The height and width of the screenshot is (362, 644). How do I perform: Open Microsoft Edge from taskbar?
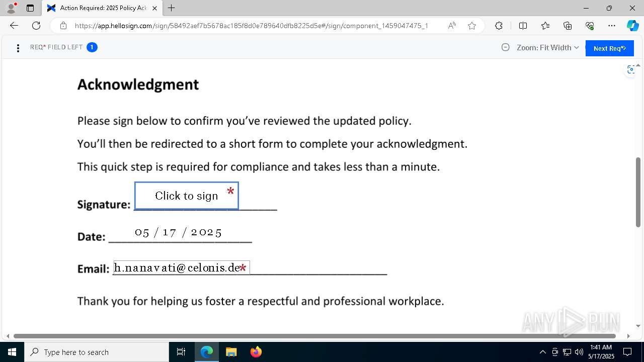[x=207, y=352]
